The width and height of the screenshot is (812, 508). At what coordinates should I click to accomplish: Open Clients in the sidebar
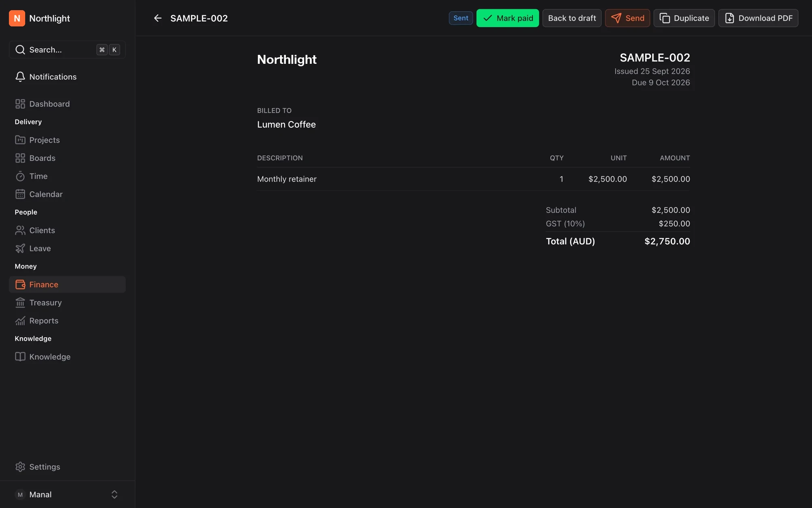coord(67,230)
